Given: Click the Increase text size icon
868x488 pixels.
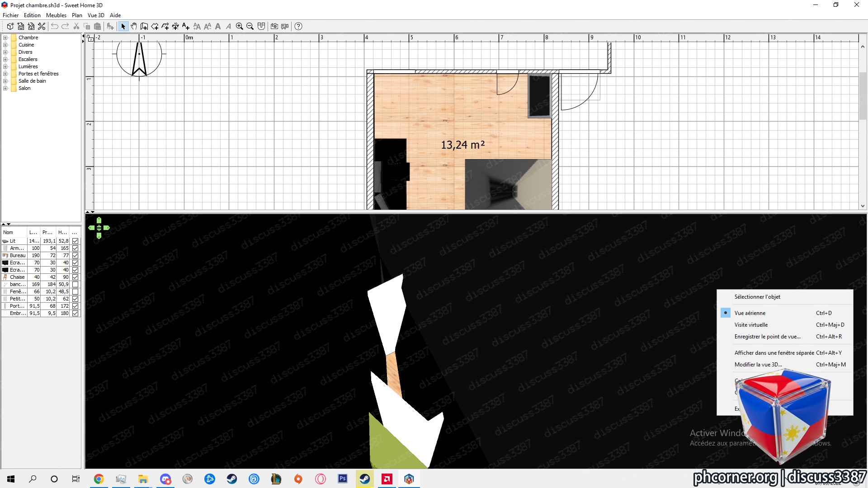Looking at the screenshot, I should (197, 26).
